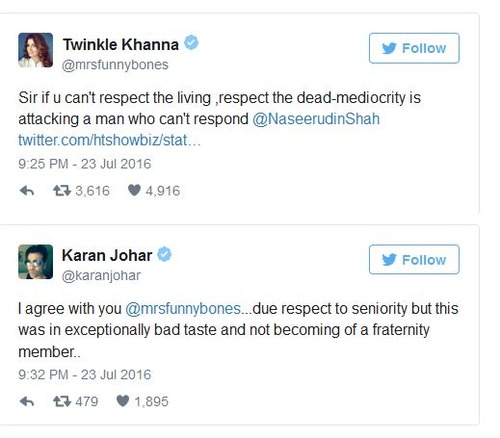Open the @NaseerudinShah mention
500x438 pixels.
(x=316, y=119)
